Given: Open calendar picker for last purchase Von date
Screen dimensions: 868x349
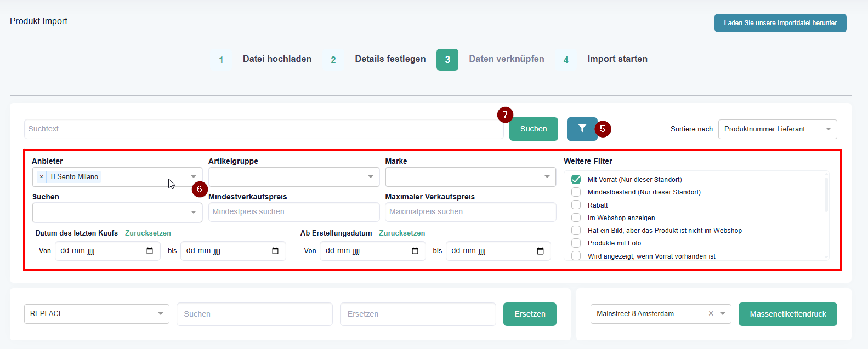Looking at the screenshot, I should [x=150, y=251].
